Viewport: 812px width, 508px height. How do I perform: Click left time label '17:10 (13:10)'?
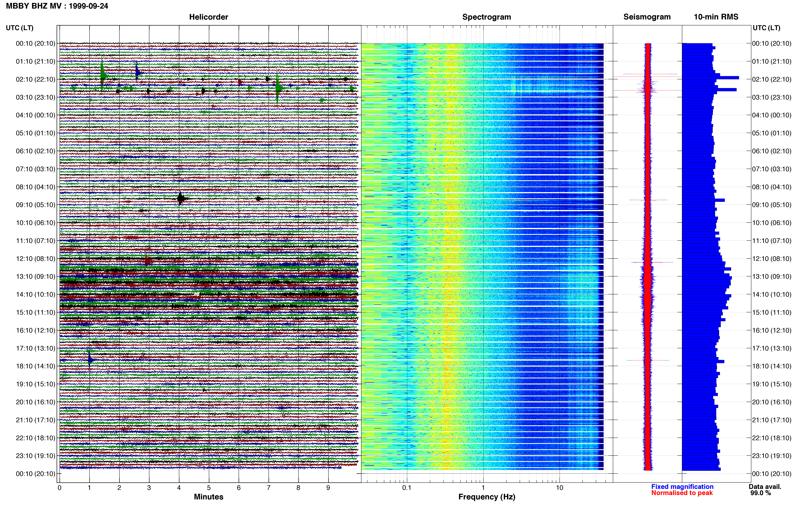point(36,348)
